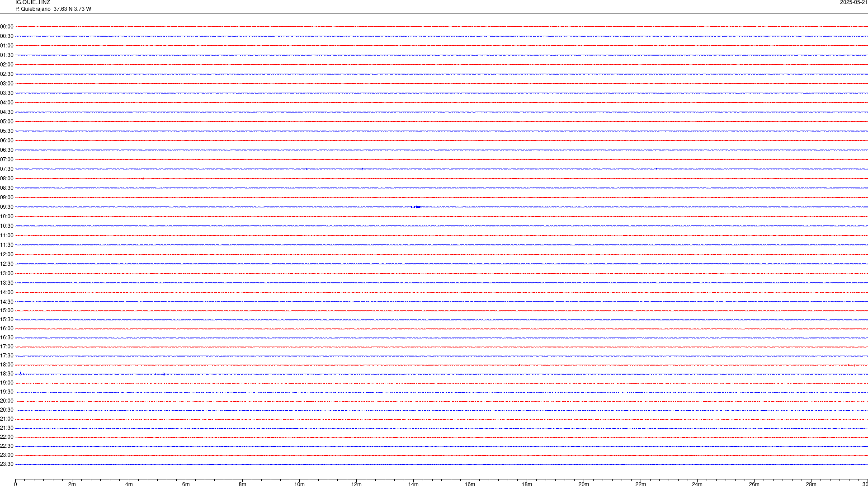Select the 00:30 trace row label

[7, 36]
